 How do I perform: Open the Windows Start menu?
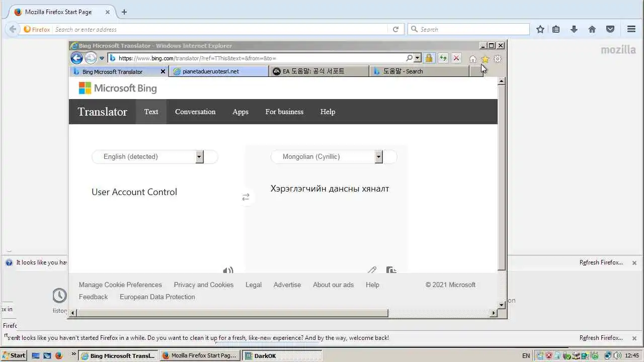tap(14, 355)
